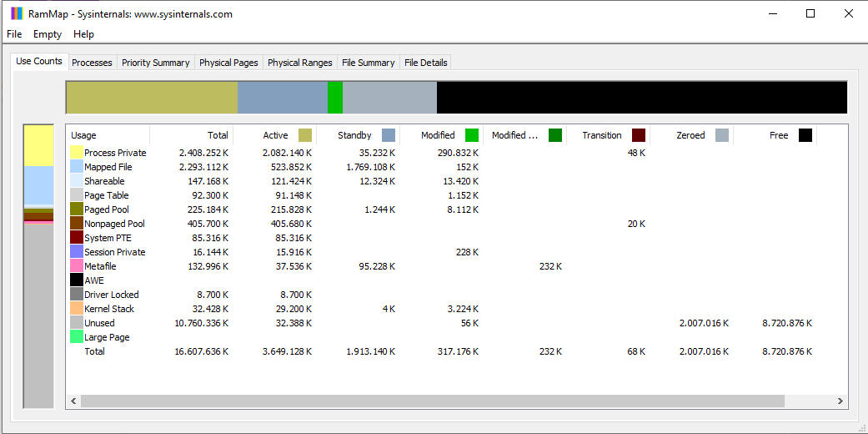Click the Active column color swatch
868x434 pixels.
point(305,135)
